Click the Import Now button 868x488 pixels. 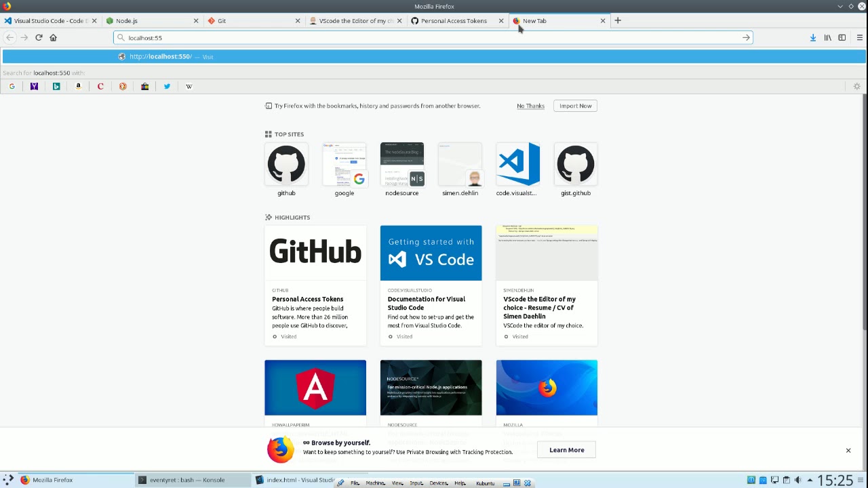[x=575, y=106]
